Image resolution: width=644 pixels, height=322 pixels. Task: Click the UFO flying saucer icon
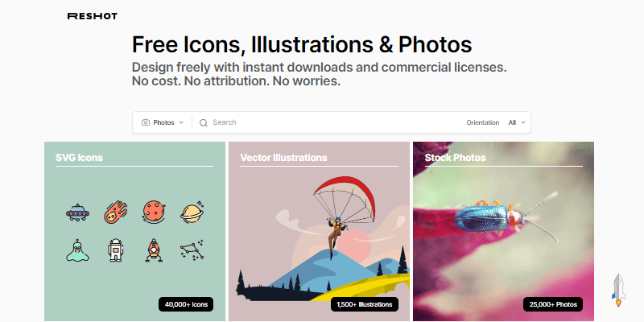pyautogui.click(x=77, y=213)
